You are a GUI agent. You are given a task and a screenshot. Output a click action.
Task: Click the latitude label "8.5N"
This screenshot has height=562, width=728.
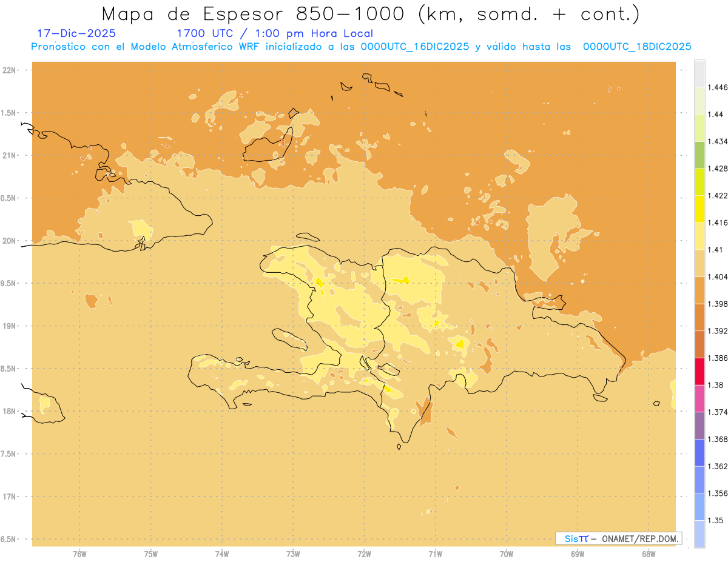(9, 369)
